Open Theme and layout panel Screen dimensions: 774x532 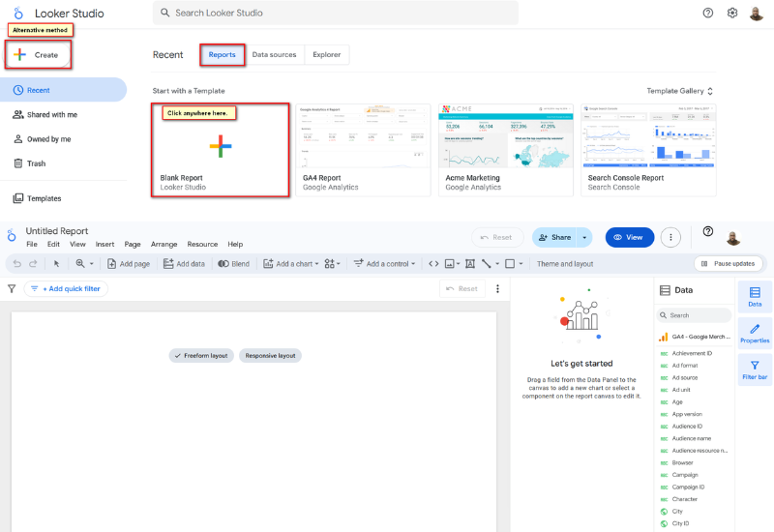click(565, 264)
